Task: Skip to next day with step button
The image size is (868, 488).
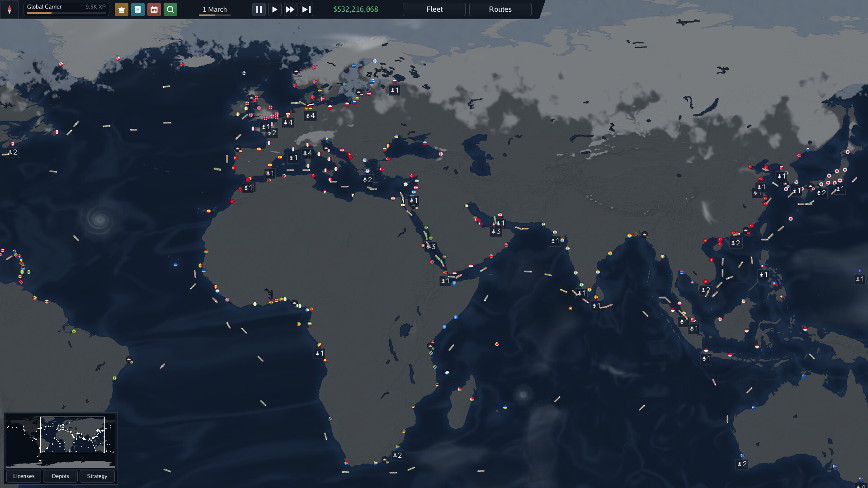Action: point(306,9)
